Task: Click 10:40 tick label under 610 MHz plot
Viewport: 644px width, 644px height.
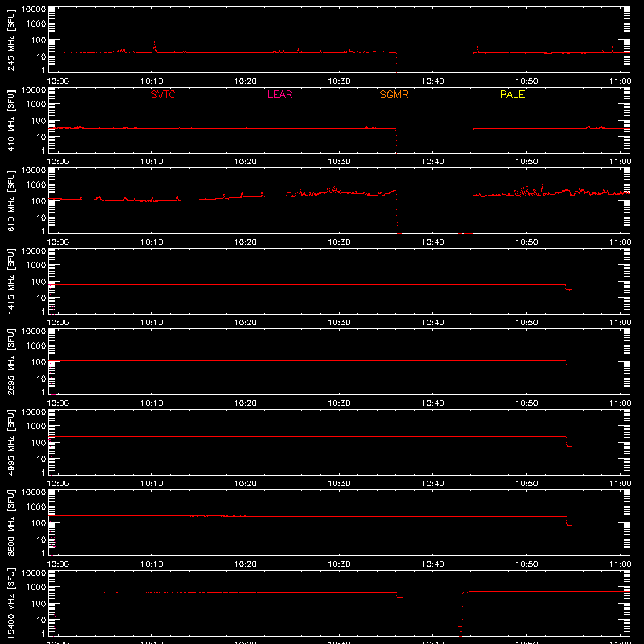Action: click(x=433, y=242)
